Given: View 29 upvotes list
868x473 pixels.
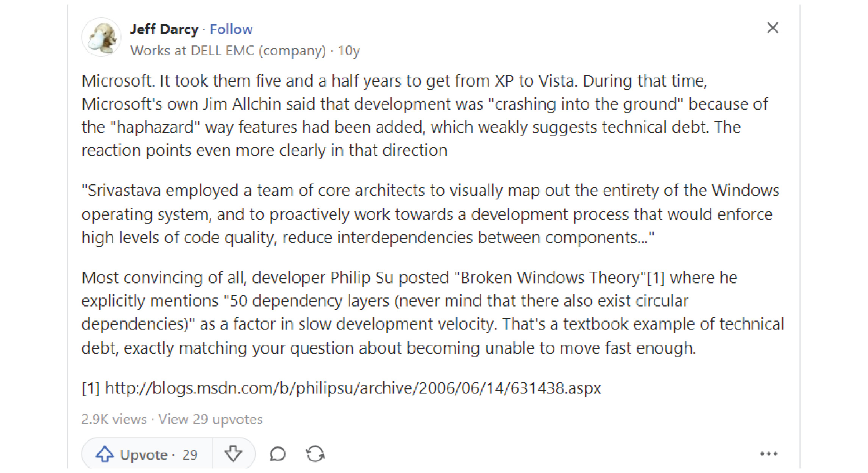Looking at the screenshot, I should tap(210, 419).
